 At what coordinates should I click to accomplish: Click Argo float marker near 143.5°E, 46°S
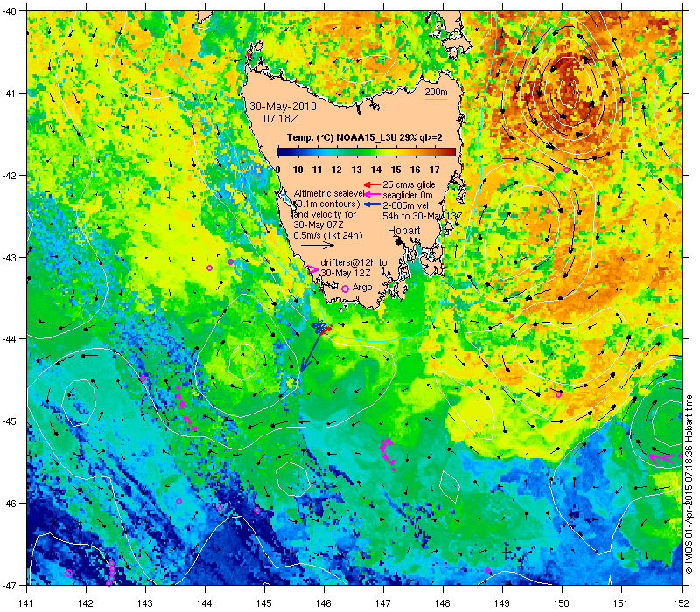click(x=179, y=501)
